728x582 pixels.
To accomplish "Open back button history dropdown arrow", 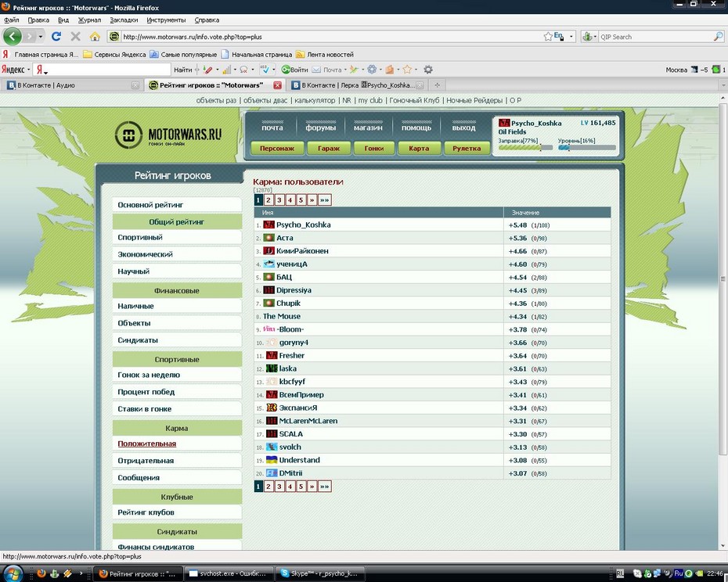I will (x=41, y=36).
